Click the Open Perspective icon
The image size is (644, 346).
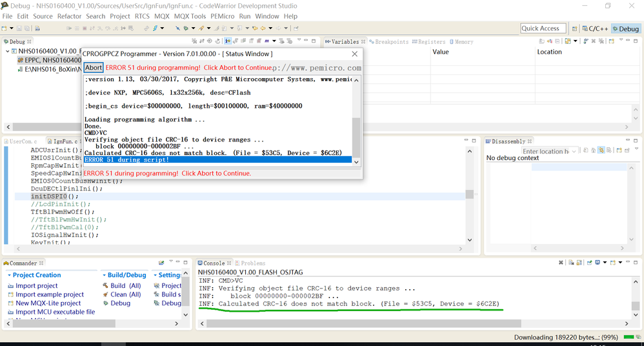[574, 29]
